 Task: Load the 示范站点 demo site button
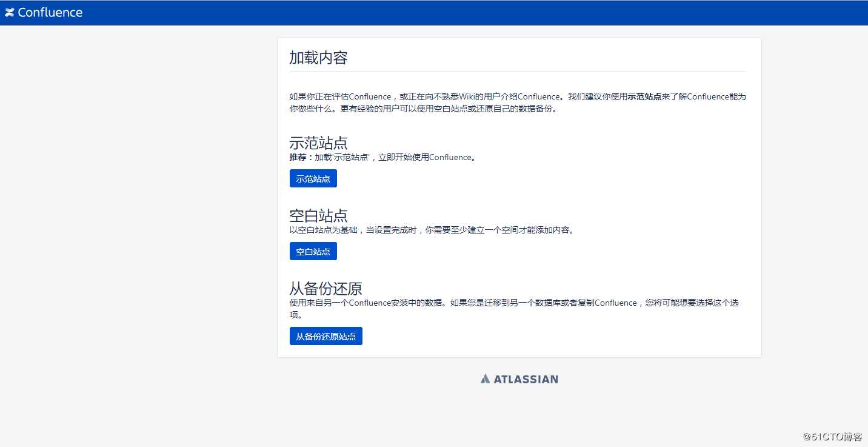tap(313, 178)
